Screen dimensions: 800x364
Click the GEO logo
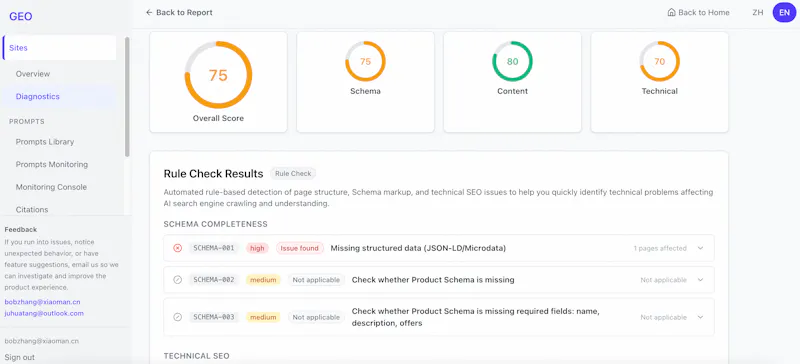(x=20, y=16)
